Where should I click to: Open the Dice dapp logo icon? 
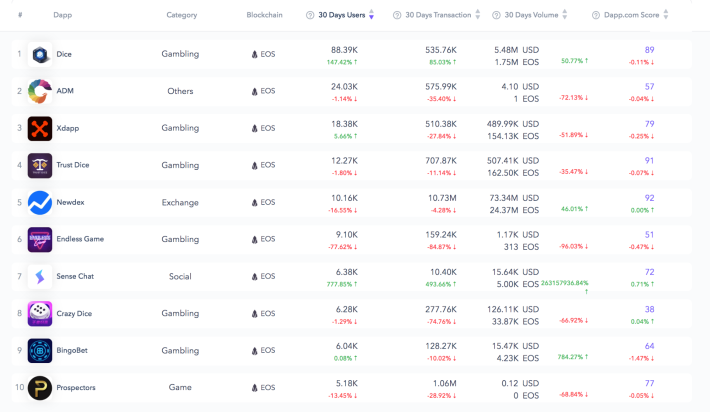(40, 54)
